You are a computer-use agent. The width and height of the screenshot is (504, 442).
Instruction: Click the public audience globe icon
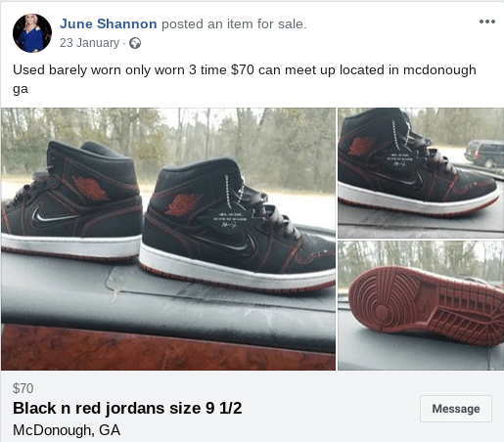[135, 43]
